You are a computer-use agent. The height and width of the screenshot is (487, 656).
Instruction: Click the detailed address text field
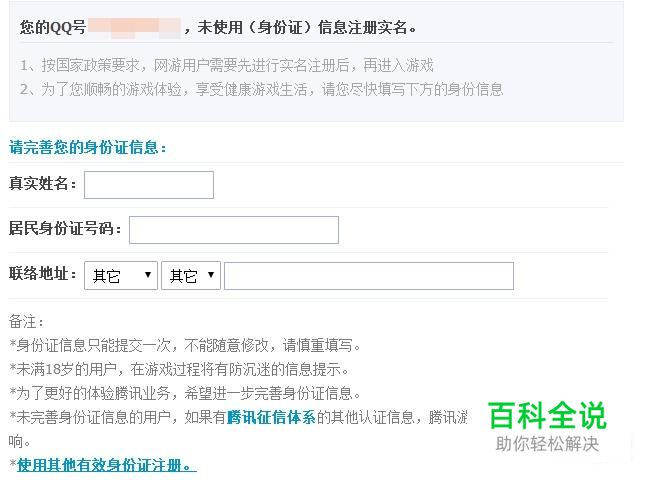[369, 276]
